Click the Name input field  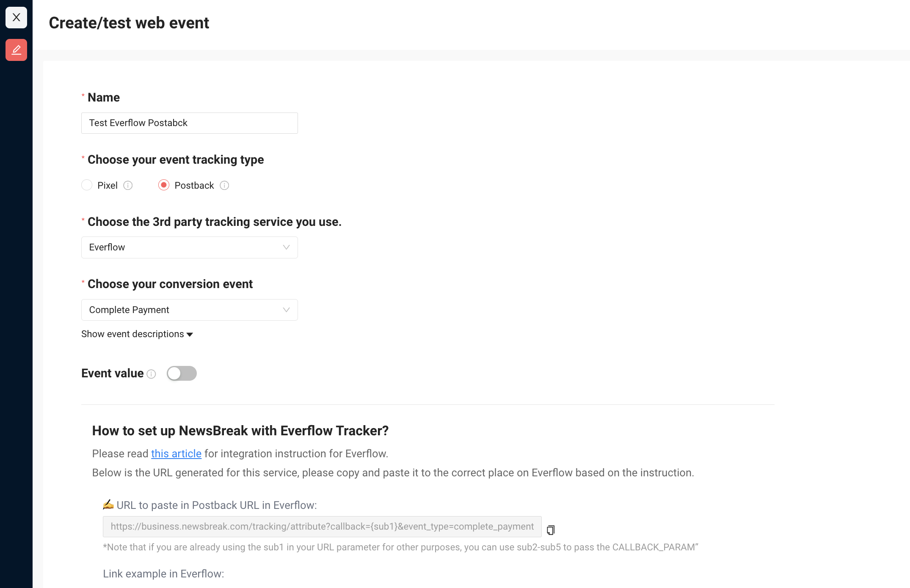coord(190,123)
